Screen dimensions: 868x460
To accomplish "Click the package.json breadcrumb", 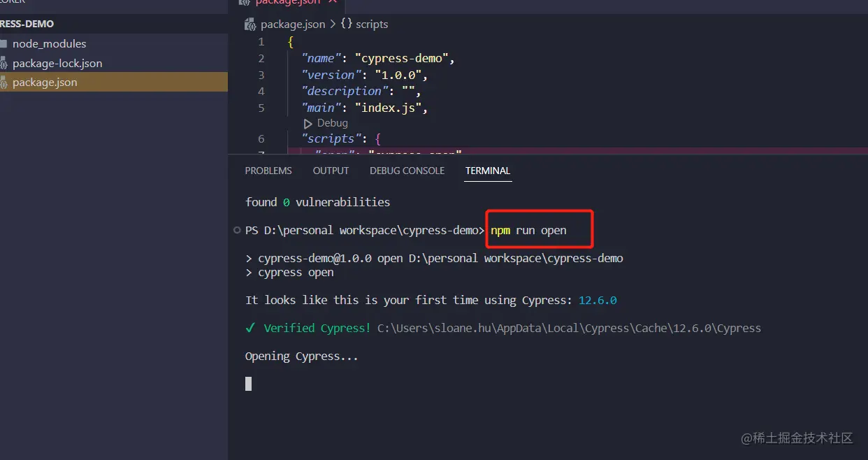I will 293,24.
